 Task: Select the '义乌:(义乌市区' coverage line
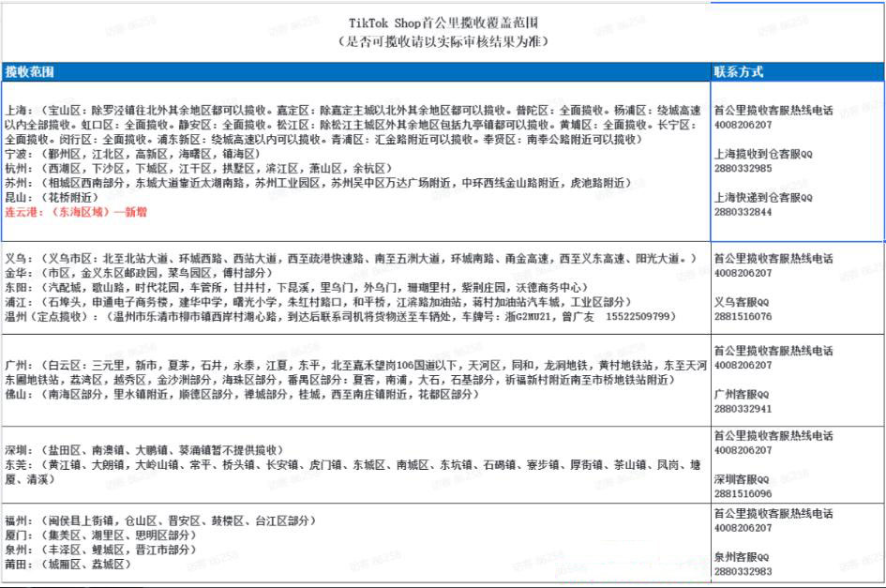351,259
